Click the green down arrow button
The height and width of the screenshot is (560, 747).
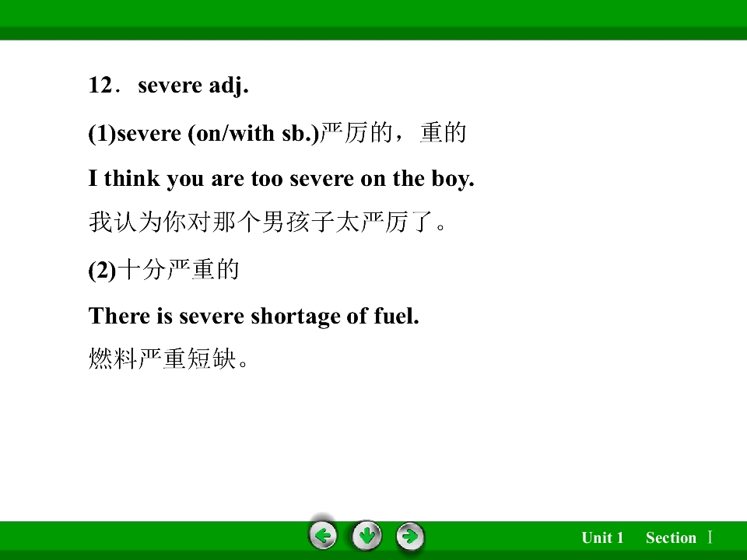pos(366,536)
